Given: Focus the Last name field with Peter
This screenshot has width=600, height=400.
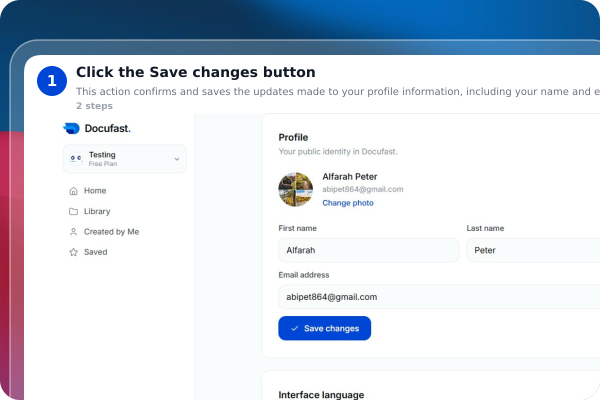Looking at the screenshot, I should click(x=533, y=250).
